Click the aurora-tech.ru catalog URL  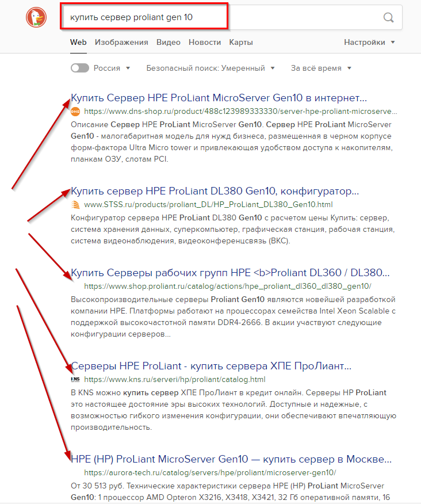(210, 473)
